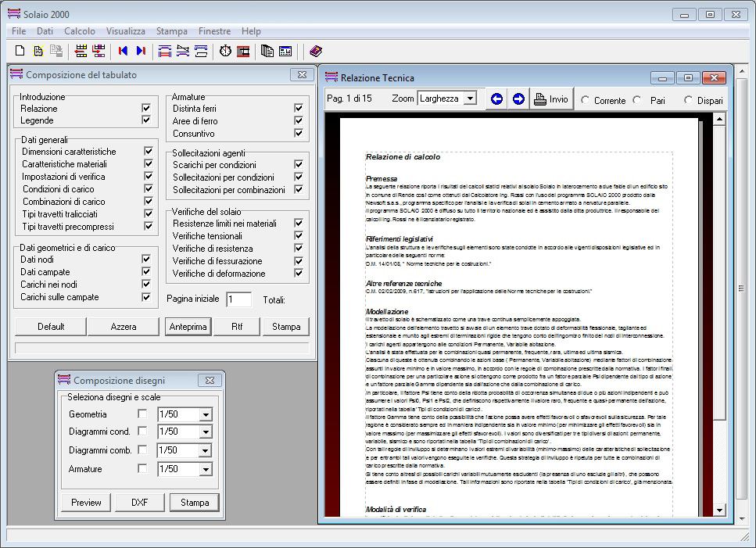Maximize the Relazione Tecnica window
This screenshot has width=756, height=548.
tap(688, 77)
